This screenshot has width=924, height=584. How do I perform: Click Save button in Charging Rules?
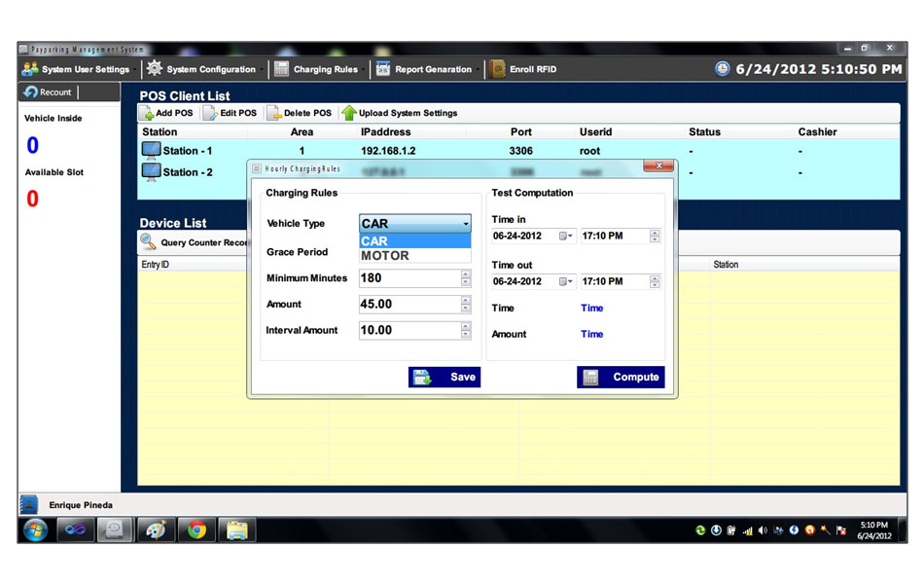(x=444, y=377)
